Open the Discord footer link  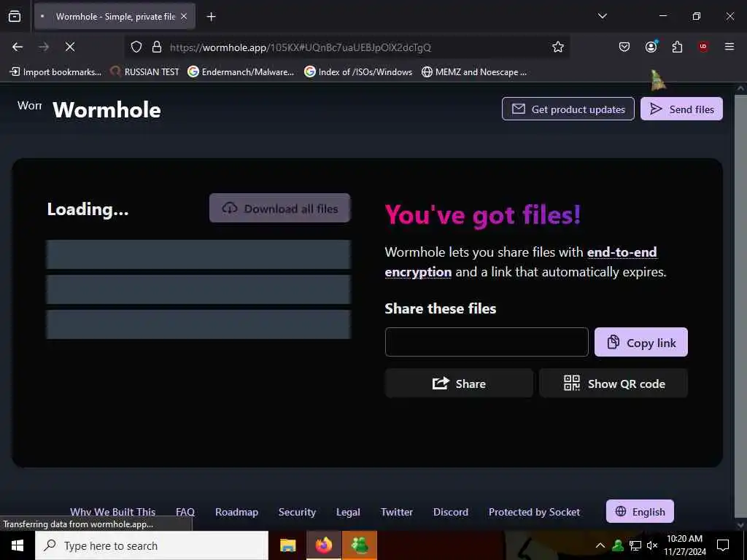coord(451,512)
